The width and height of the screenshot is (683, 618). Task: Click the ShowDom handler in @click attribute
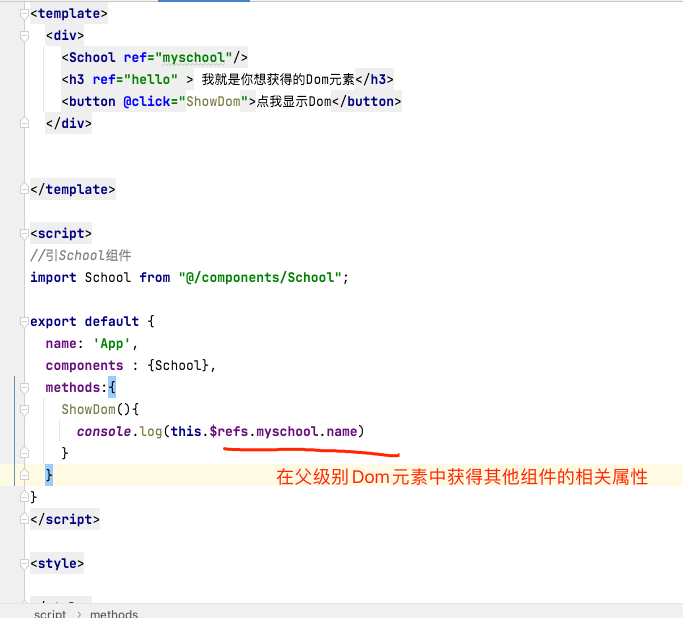tap(213, 101)
